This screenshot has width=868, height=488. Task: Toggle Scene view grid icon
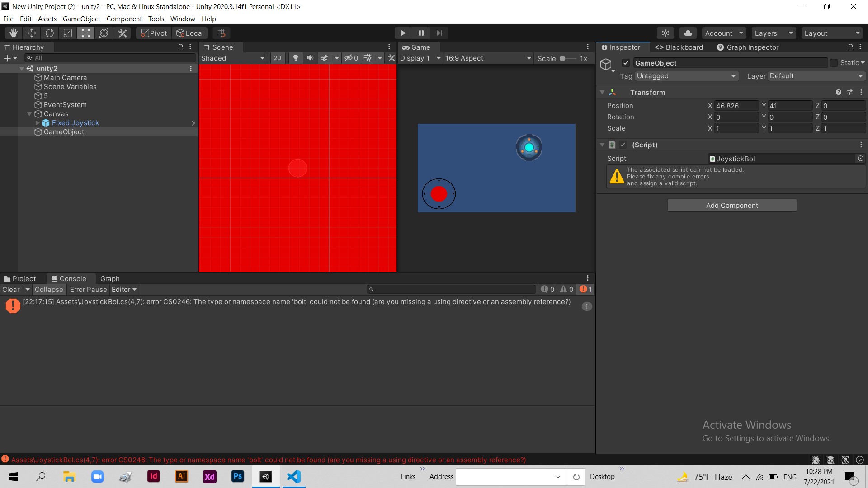pyautogui.click(x=368, y=58)
